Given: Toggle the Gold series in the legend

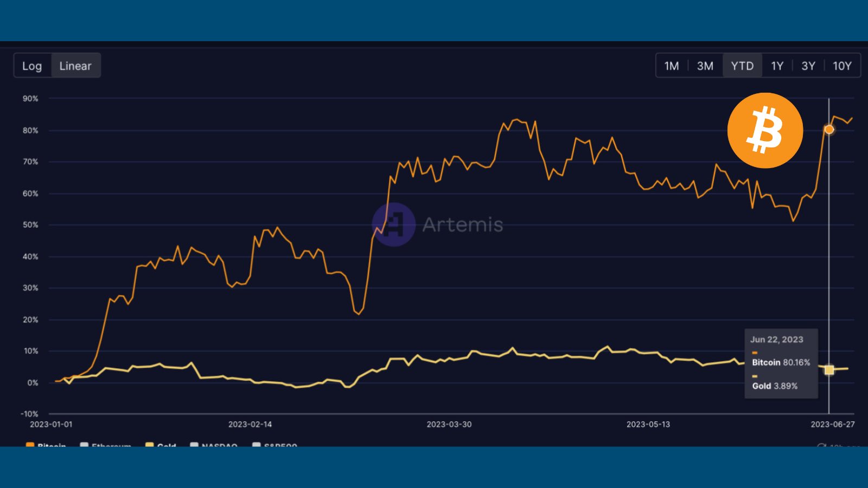Looking at the screenshot, I should click(161, 445).
